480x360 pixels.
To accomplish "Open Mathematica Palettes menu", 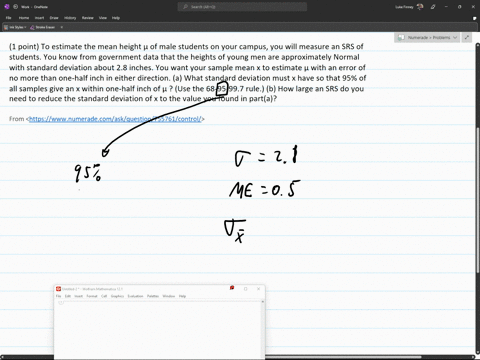I will click(x=153, y=296).
